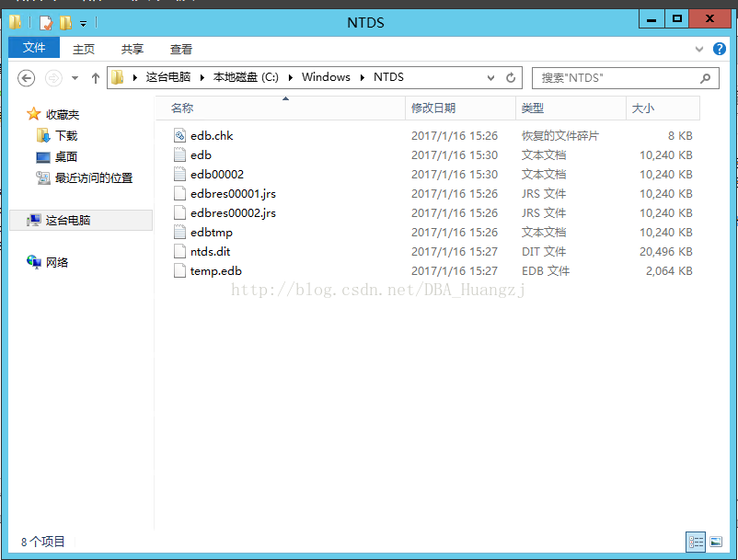This screenshot has height=560, width=738.
Task: Click the 恢复的文件碎片 type cell
Action: [560, 136]
